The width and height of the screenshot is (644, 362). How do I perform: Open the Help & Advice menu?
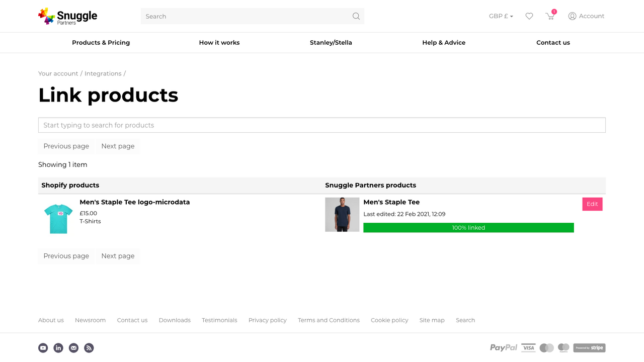(x=444, y=43)
